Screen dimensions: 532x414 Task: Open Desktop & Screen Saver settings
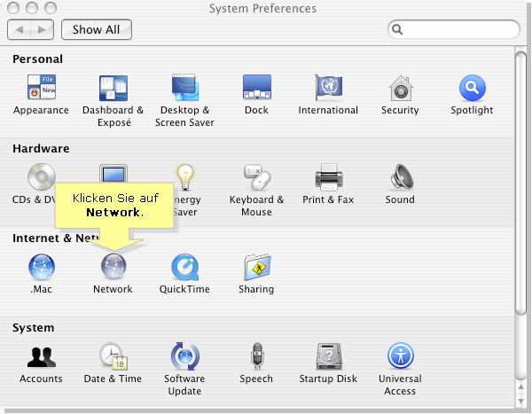[x=185, y=88]
